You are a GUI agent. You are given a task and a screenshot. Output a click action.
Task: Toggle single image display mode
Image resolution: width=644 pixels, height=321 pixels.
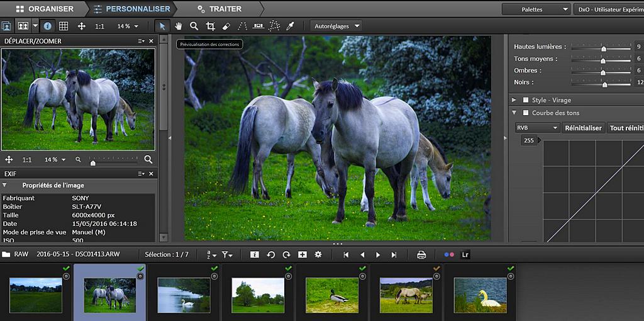pyautogui.click(x=6, y=26)
